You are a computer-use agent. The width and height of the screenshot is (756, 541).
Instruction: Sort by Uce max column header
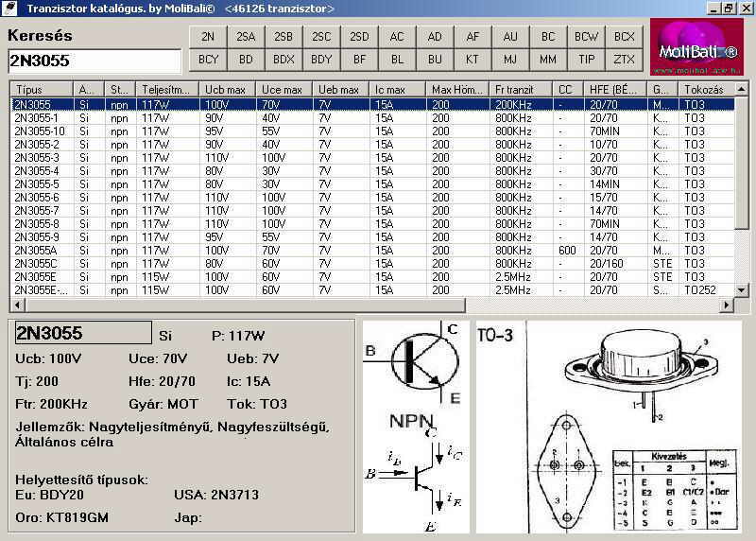[284, 89]
